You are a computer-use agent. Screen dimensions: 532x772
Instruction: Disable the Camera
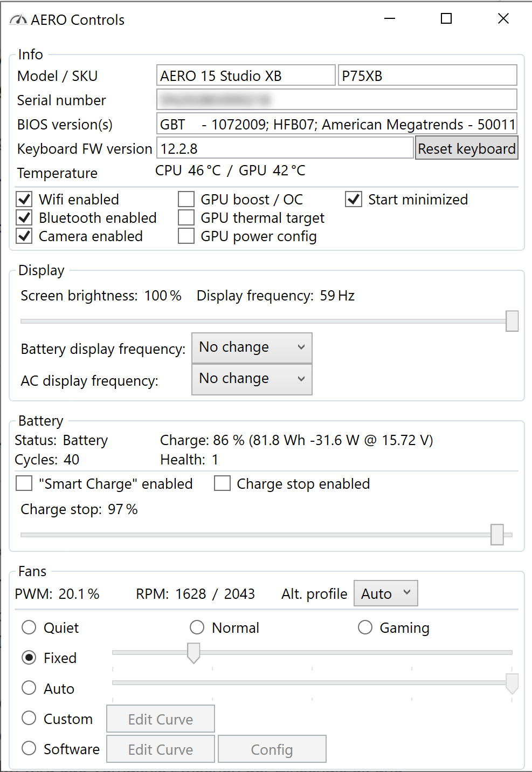(24, 236)
